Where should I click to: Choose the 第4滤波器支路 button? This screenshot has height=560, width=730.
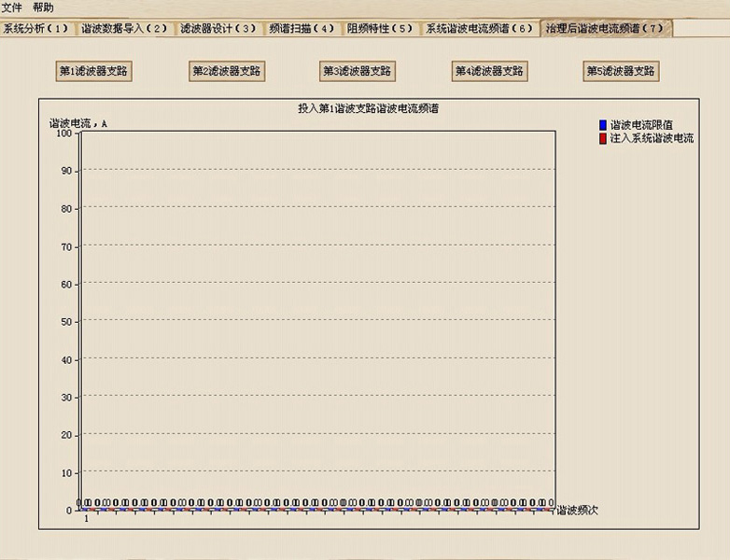490,71
